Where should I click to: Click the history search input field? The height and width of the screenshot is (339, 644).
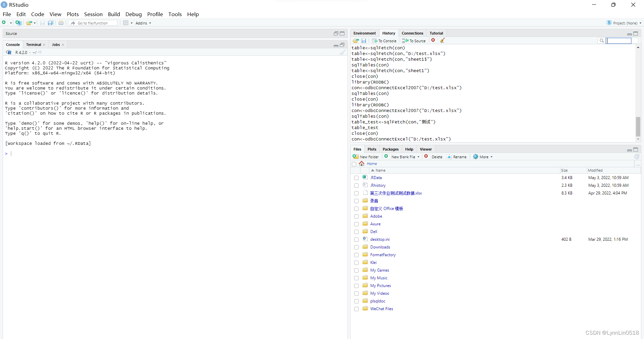coord(619,41)
